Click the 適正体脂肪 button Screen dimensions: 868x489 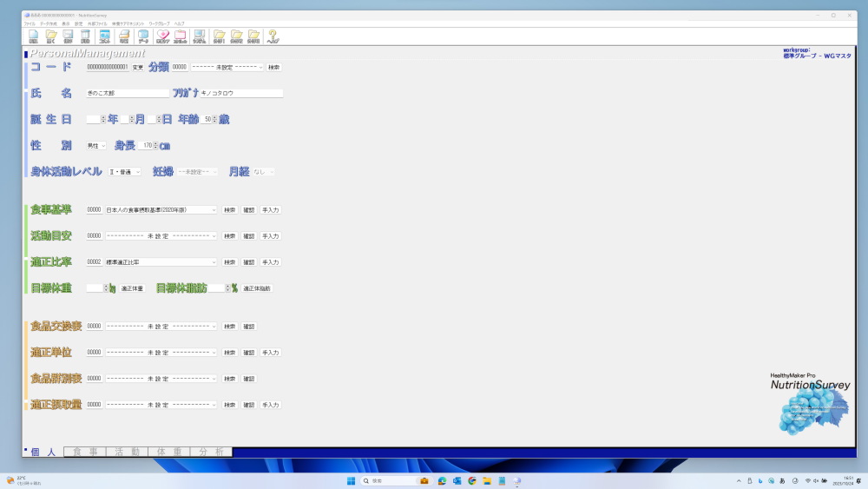coord(257,288)
